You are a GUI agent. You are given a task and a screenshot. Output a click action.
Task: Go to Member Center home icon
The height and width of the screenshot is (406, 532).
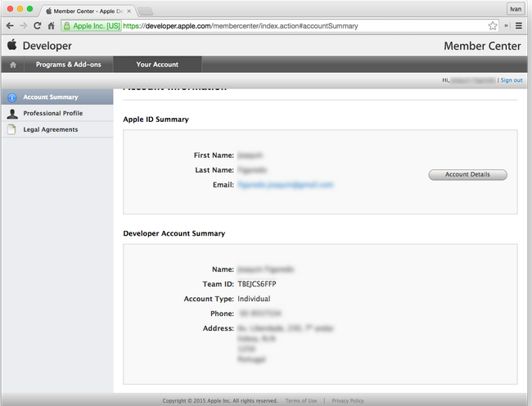click(x=13, y=65)
